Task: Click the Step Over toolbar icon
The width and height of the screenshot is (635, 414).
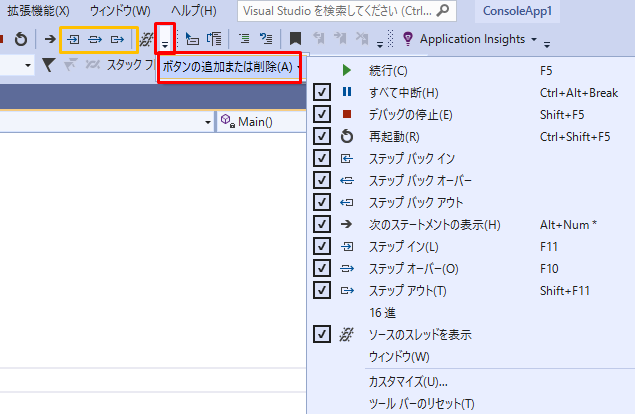Action: coord(95,39)
